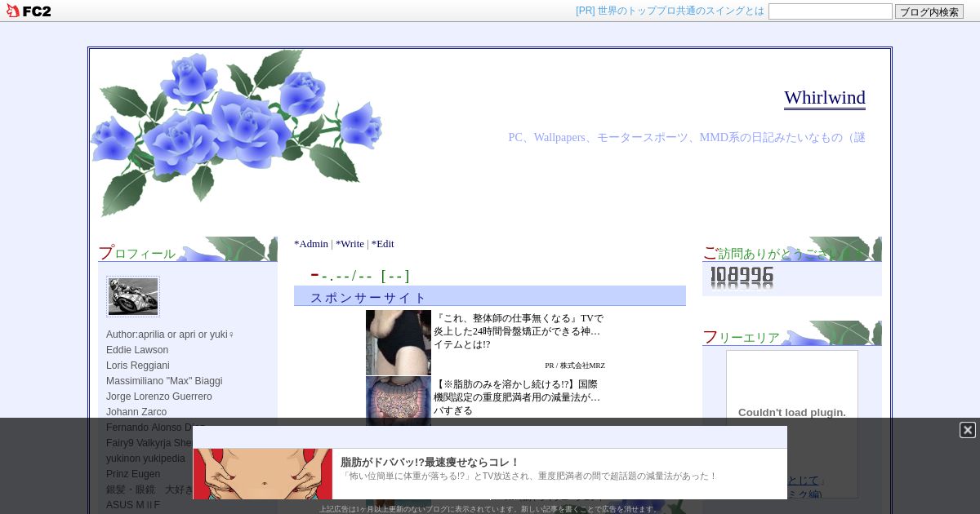Click the blog search input field
The height and width of the screenshot is (514, 980).
[x=831, y=11]
